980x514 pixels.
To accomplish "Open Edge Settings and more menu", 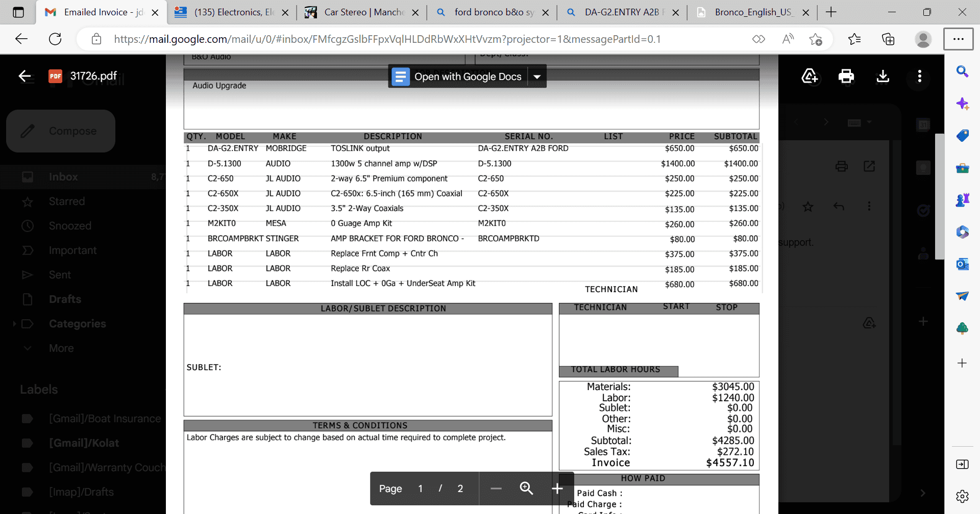I will tap(959, 39).
